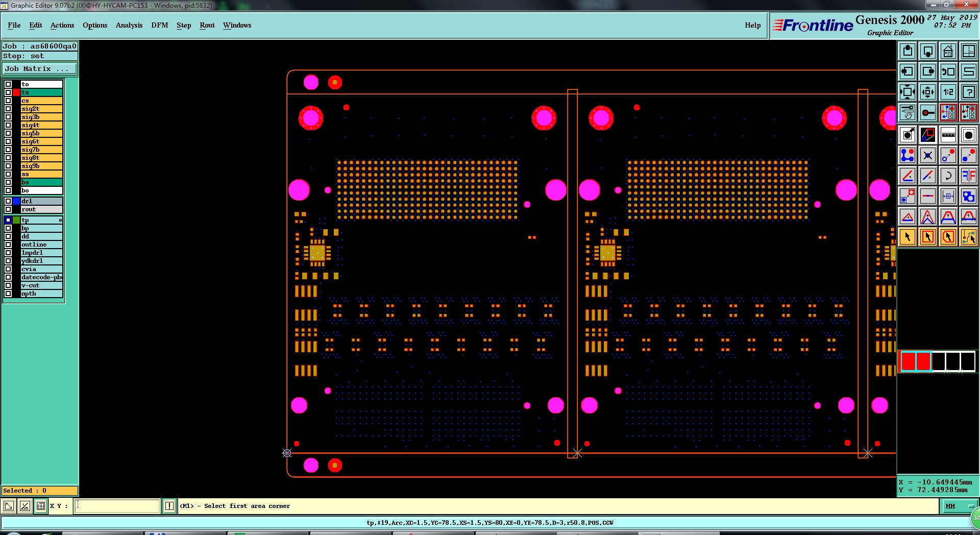This screenshot has height=535, width=980.
Task: Select the mirror F icon
Action: tap(969, 176)
